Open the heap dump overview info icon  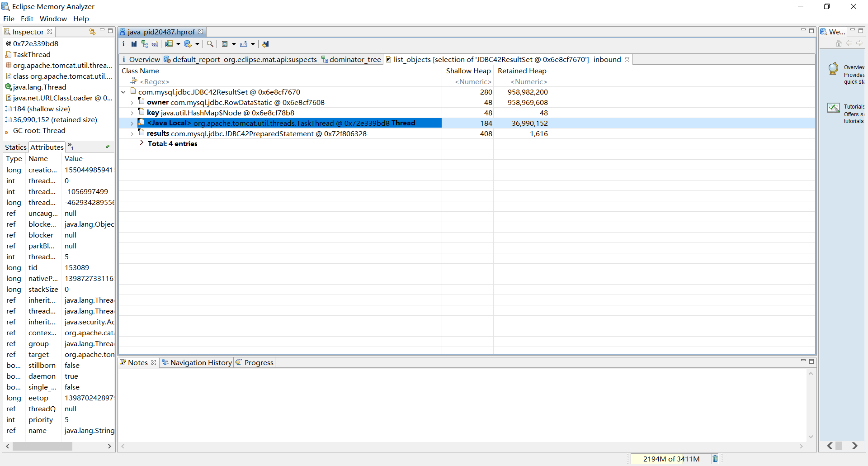point(123,44)
